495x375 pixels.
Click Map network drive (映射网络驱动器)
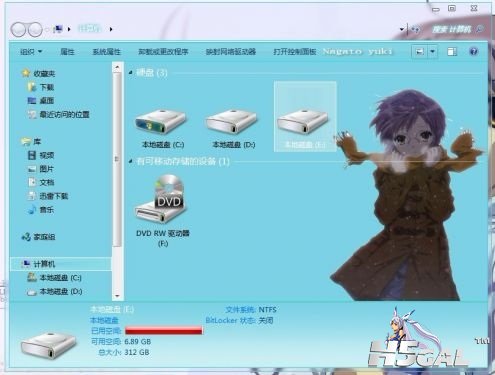tap(231, 52)
